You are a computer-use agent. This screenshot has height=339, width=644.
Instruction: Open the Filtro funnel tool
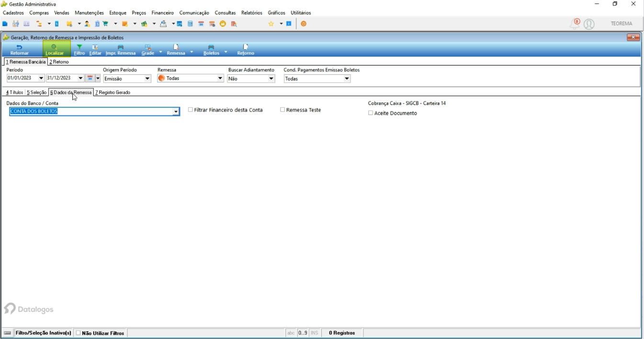[x=79, y=50]
